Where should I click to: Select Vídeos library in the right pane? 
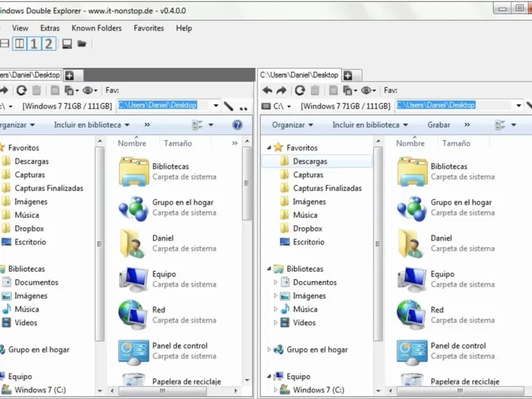click(304, 323)
